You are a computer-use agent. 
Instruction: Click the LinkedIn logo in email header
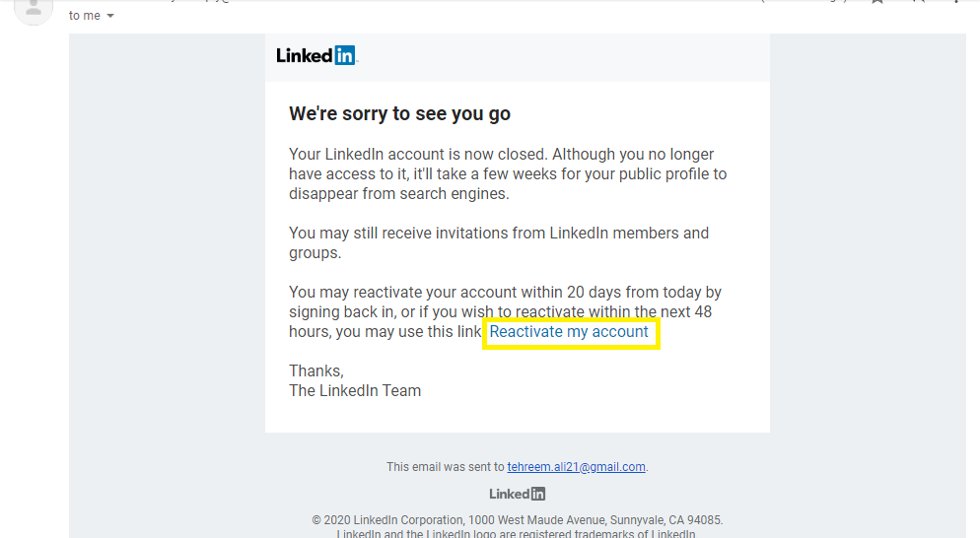[316, 55]
